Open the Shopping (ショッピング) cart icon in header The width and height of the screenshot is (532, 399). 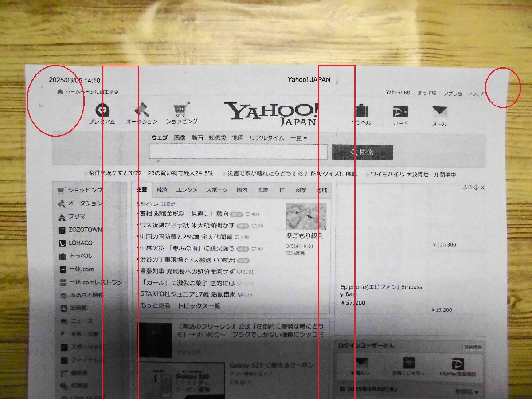click(x=182, y=109)
